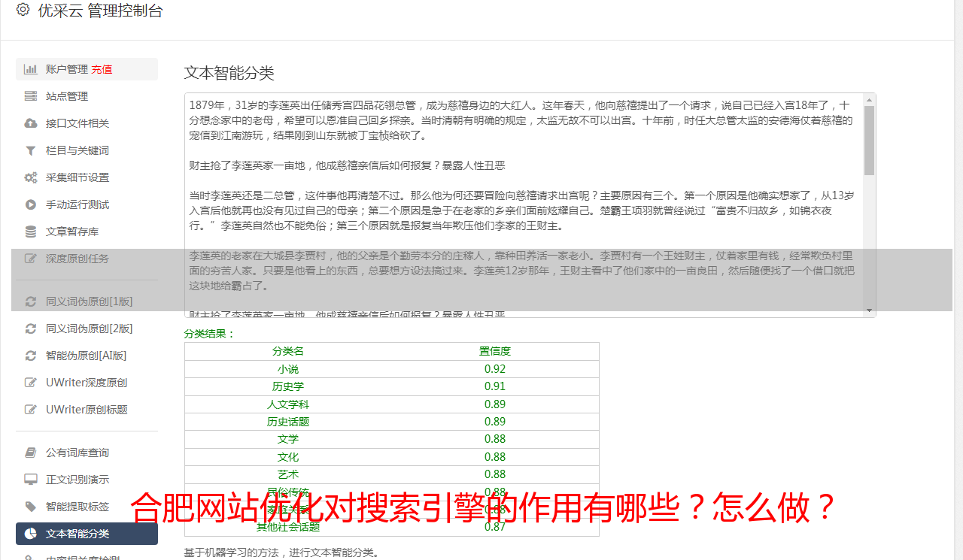Click the gear icon beside 优采云 管理控制台
Viewport: 963px width, 560px height.
(x=23, y=10)
